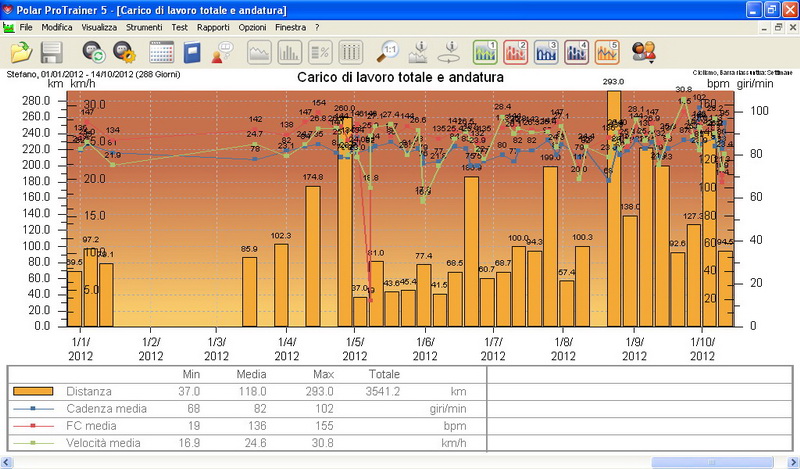The width and height of the screenshot is (800, 469).
Task: Click the Cadenza media legend label
Action: 106,408
